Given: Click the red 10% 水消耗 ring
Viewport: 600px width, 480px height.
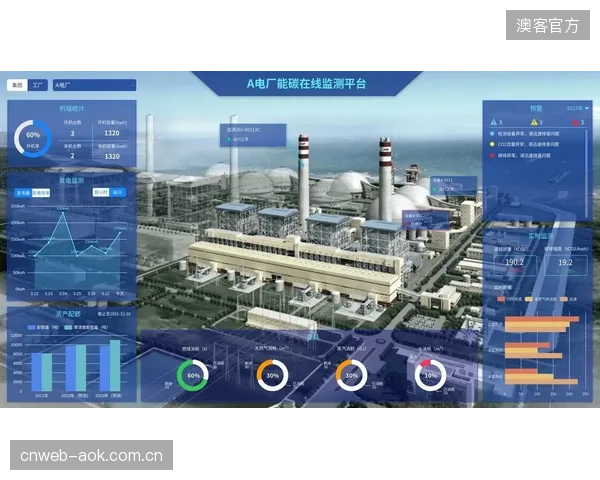Looking at the screenshot, I should tap(430, 376).
